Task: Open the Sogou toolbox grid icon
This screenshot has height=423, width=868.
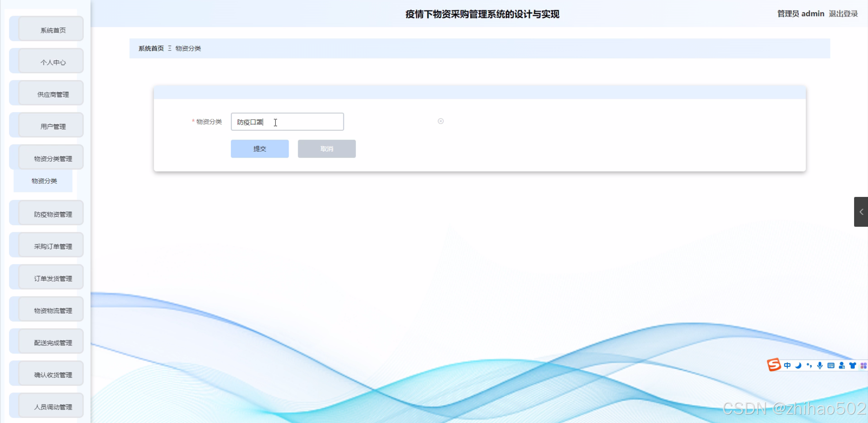Action: (x=863, y=365)
